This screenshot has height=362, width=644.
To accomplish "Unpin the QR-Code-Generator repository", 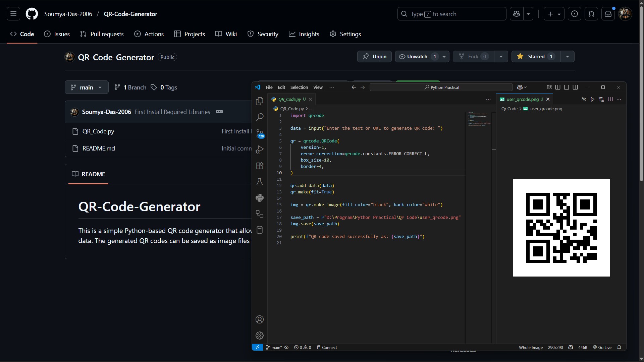I will click(374, 57).
